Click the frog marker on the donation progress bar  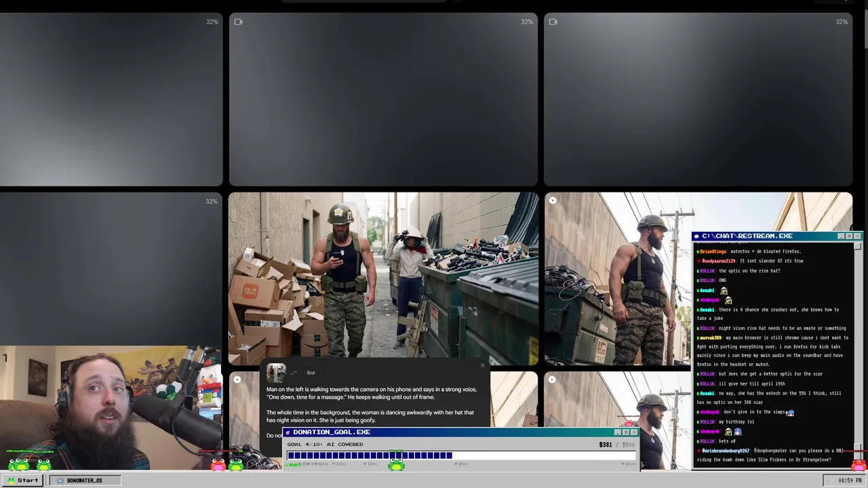point(396,465)
